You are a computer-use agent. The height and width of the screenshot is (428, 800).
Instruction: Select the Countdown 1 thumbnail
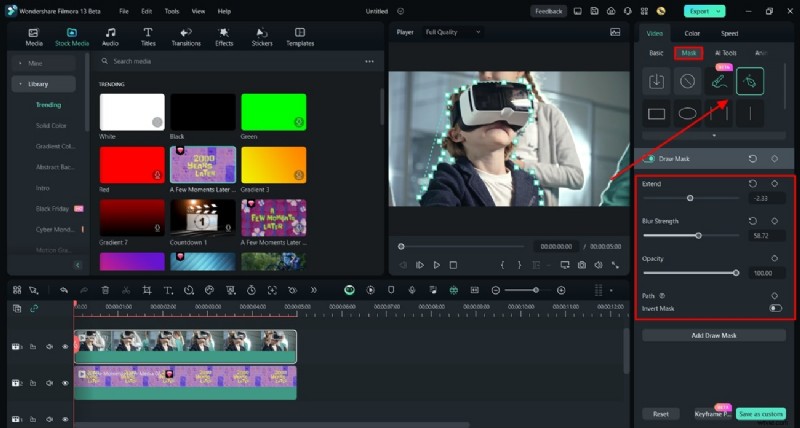[x=203, y=217]
